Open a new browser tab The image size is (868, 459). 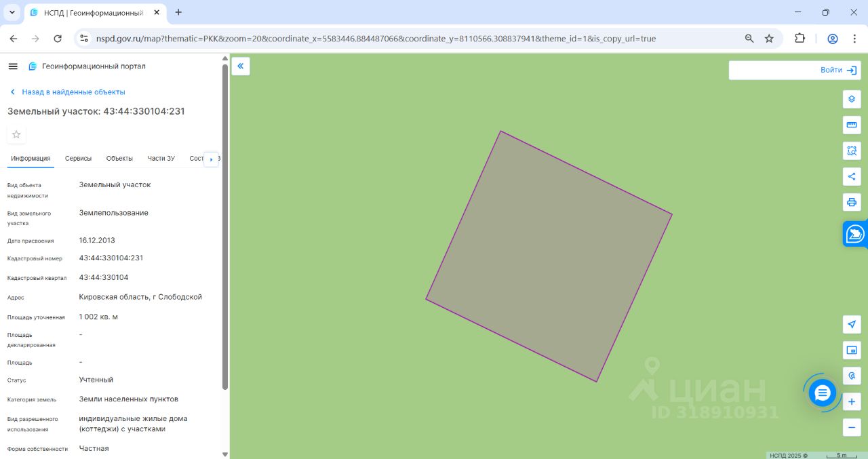click(179, 12)
